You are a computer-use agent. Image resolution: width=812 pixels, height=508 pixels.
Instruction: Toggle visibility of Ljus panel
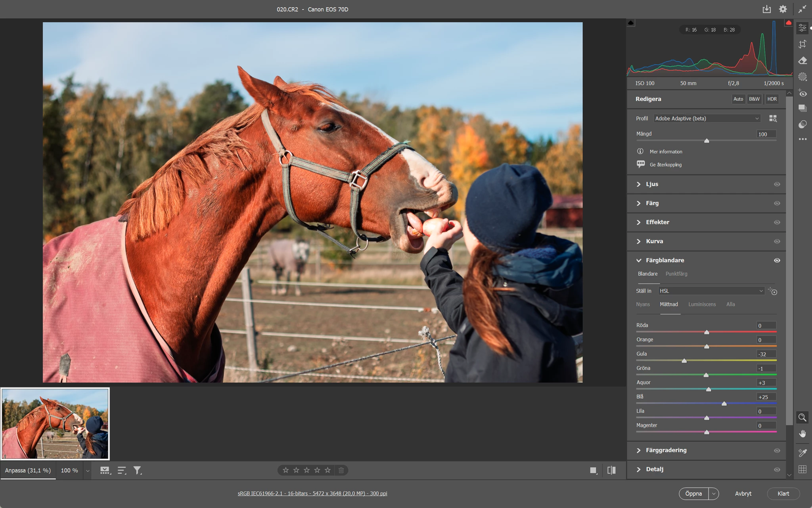(777, 184)
